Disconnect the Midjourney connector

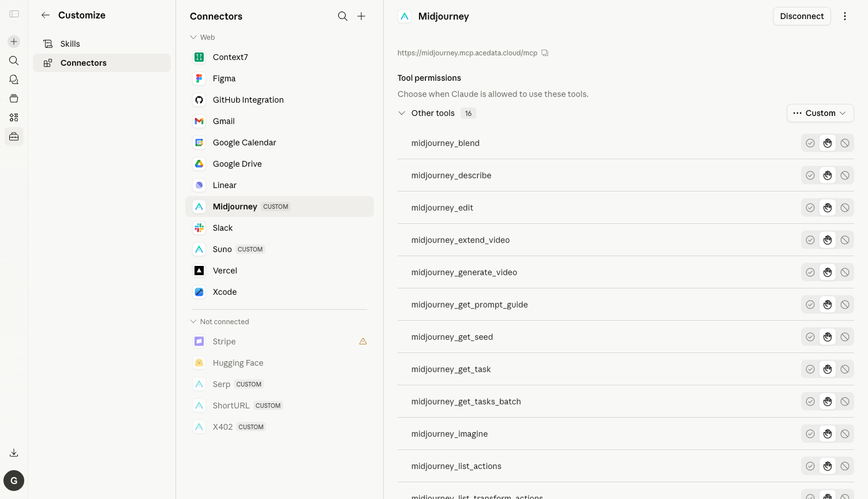[x=802, y=16]
